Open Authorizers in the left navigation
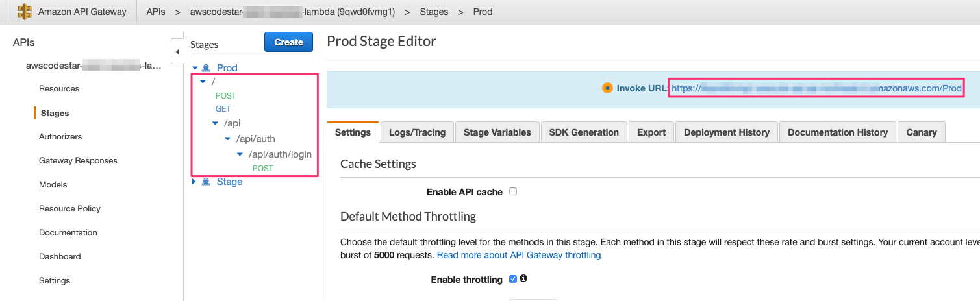Viewport: 980px width, 301px height. click(60, 136)
